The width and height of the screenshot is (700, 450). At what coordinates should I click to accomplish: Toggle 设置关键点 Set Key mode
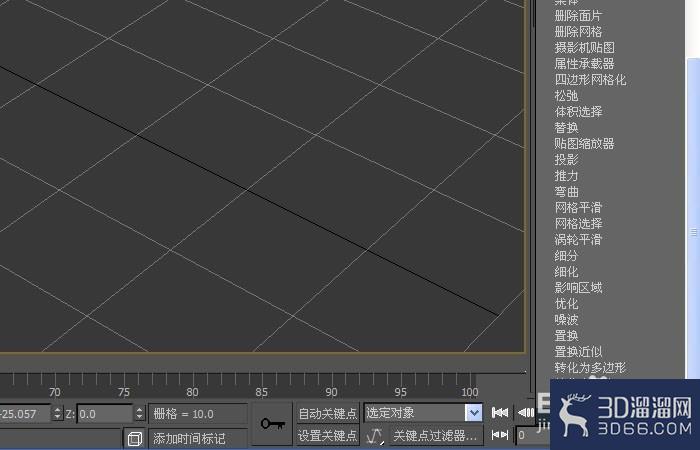point(328,435)
